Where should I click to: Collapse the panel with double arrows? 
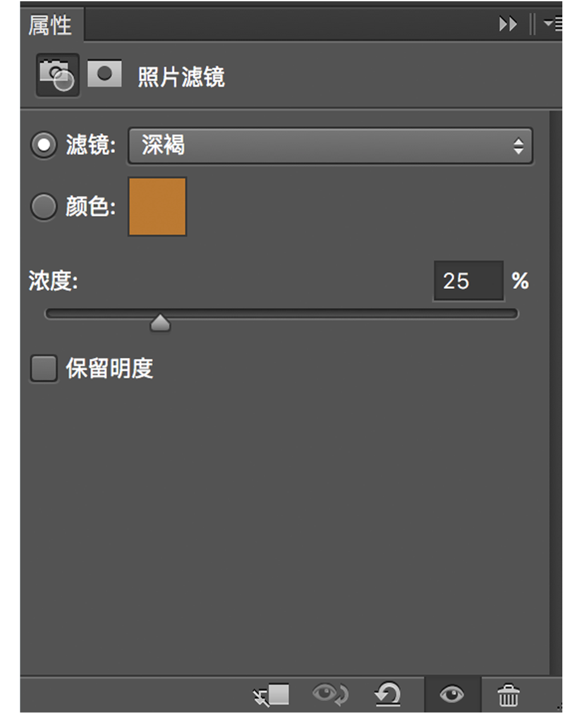click(508, 25)
